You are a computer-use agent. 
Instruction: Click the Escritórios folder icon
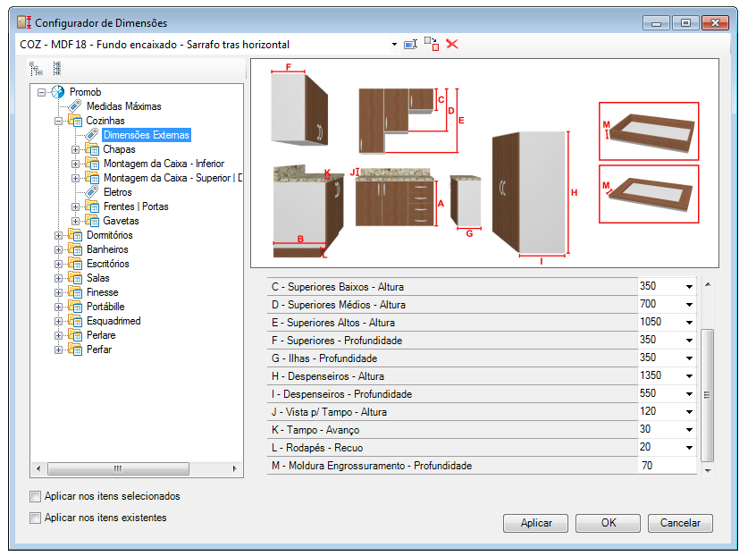coord(75,264)
